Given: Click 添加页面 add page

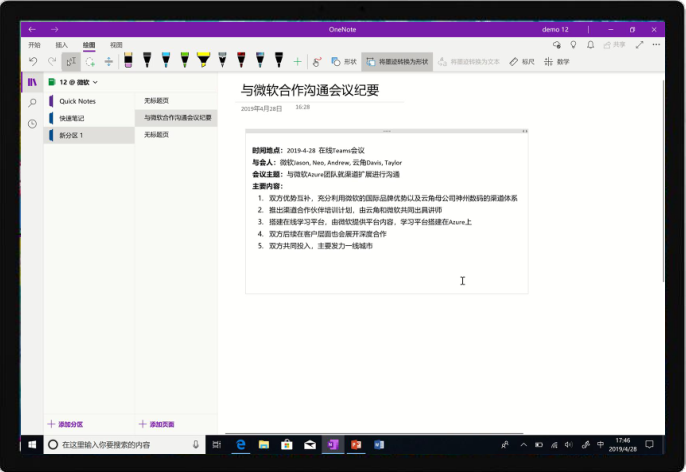Looking at the screenshot, I should click(x=157, y=424).
